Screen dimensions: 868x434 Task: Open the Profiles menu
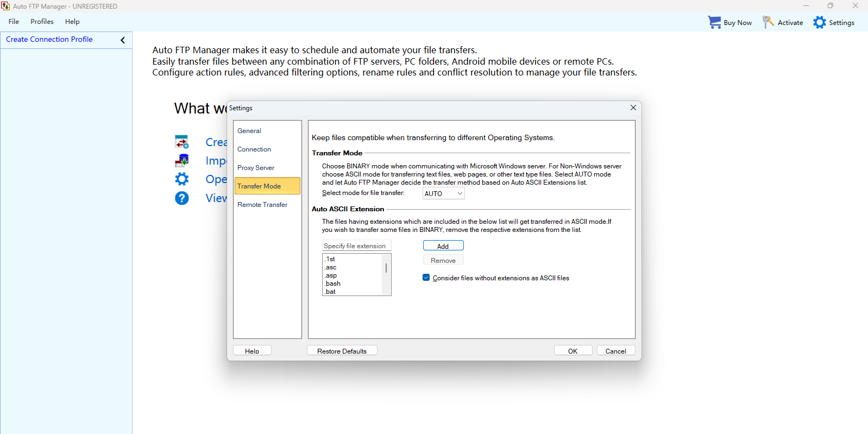coord(42,22)
